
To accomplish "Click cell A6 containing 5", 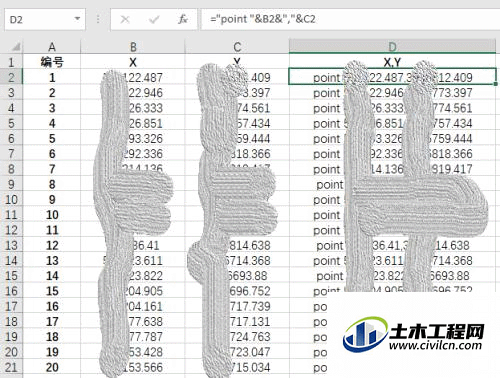I will (52, 138).
